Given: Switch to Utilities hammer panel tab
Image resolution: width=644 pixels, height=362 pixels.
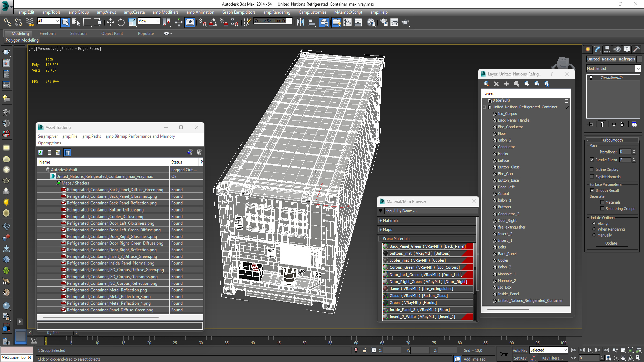Looking at the screenshot, I should tap(637, 49).
